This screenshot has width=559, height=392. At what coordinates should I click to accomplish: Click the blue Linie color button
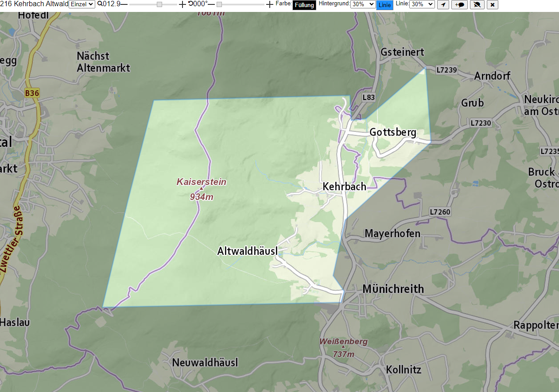pyautogui.click(x=384, y=5)
